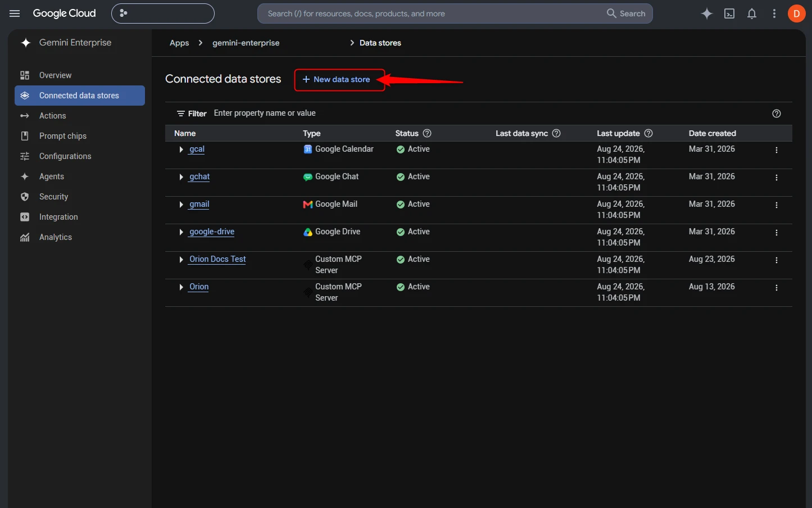Open the Orion Docs Test link
The height and width of the screenshot is (508, 812).
pos(217,259)
